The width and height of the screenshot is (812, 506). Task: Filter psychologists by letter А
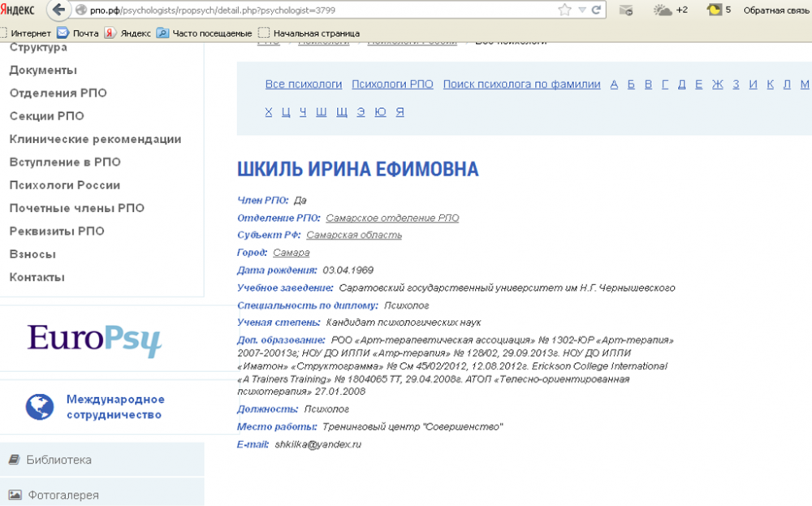pos(615,83)
